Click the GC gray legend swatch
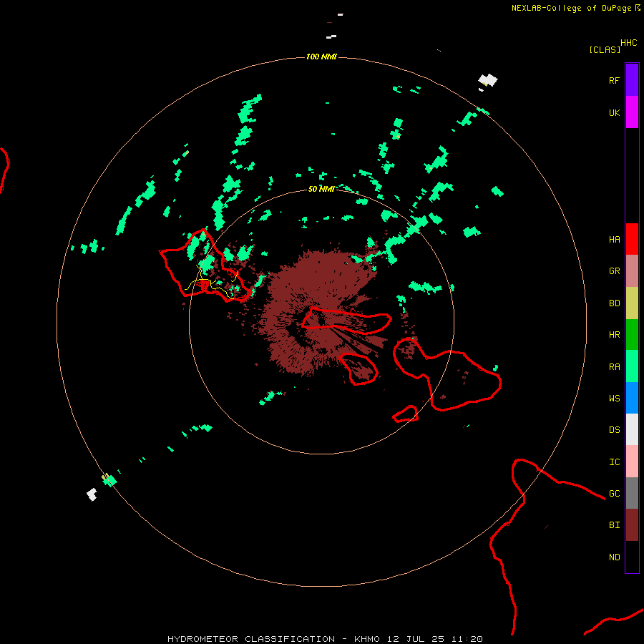 (632, 493)
